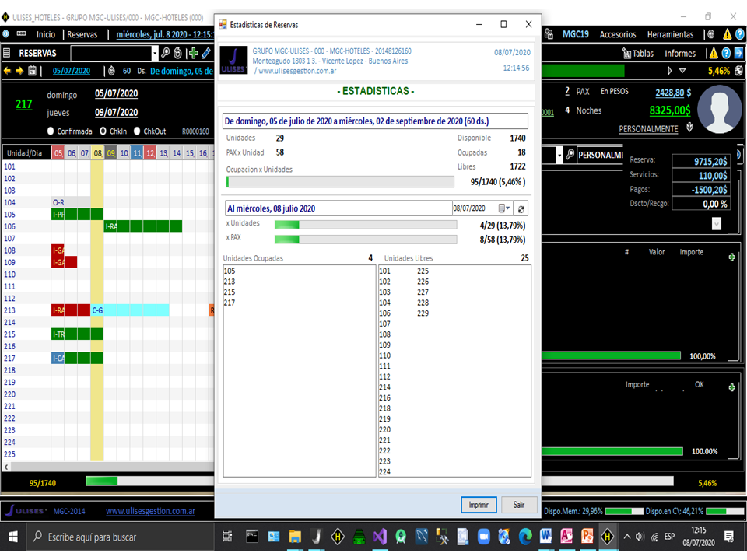Image resolution: width=747 pixels, height=560 pixels.
Task: Expand the reservation search combo box arrow
Action: click(x=155, y=52)
